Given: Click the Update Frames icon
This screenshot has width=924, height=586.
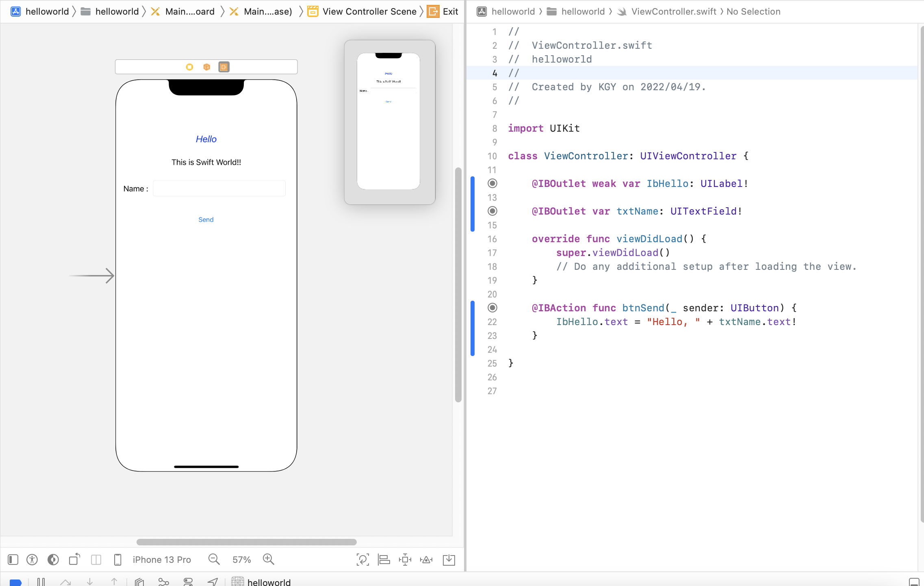Looking at the screenshot, I should point(362,560).
